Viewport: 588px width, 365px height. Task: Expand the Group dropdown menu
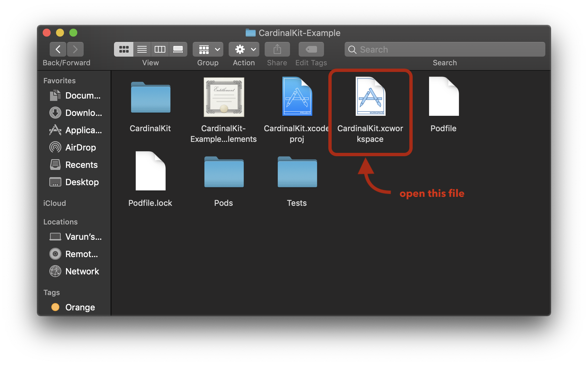[x=208, y=49]
